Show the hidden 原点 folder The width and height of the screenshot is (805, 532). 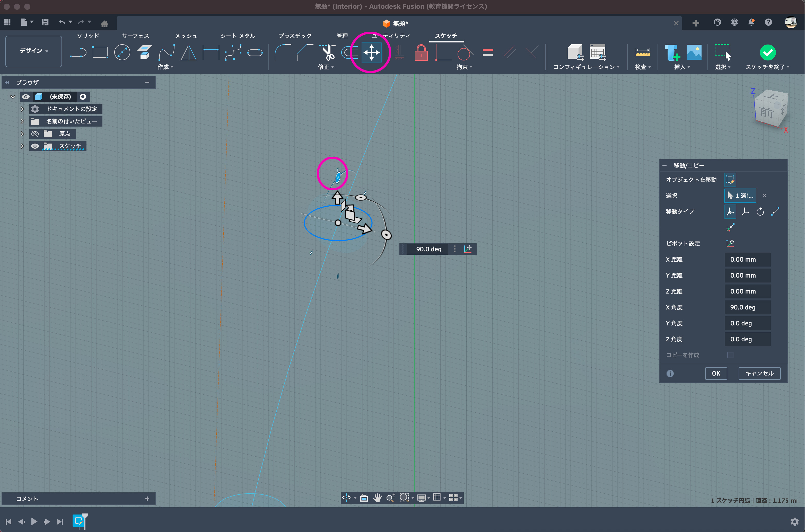35,134
